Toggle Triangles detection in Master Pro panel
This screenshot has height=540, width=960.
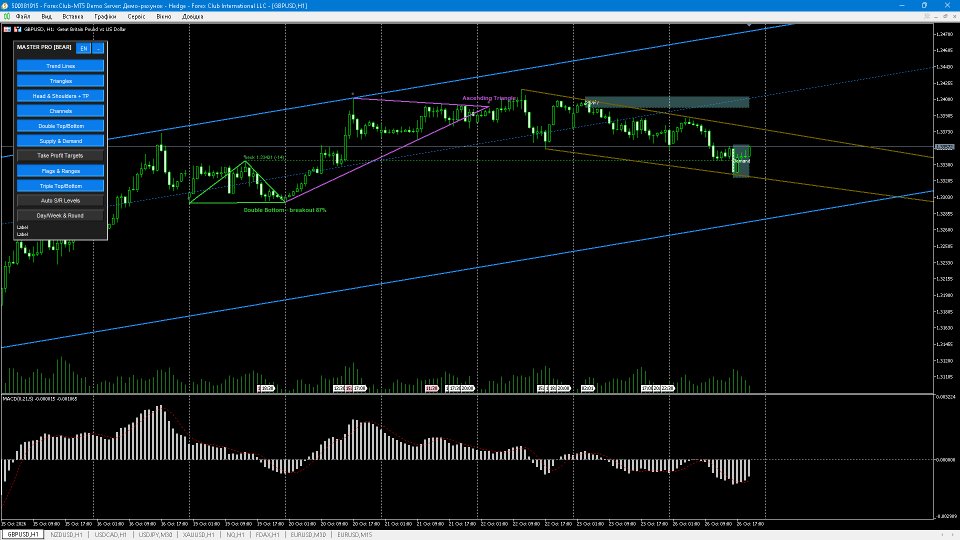coord(61,81)
